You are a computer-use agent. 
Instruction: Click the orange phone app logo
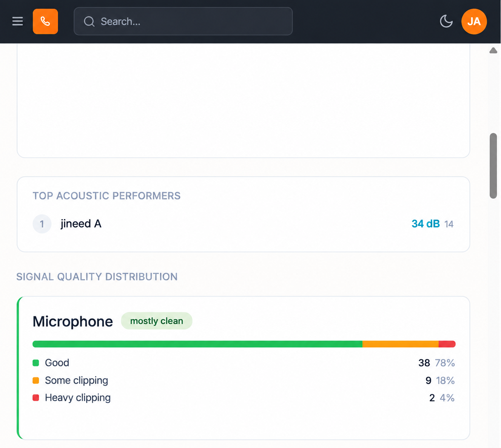click(x=45, y=22)
